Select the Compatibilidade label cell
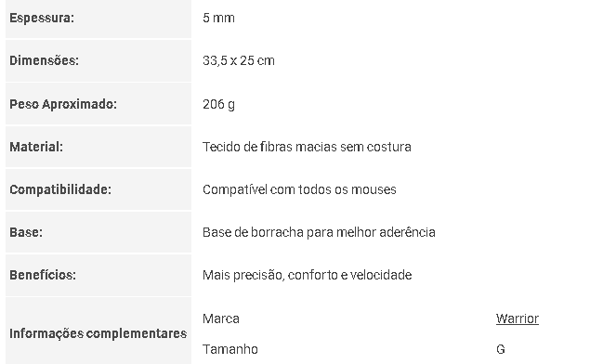The image size is (590, 364). (98, 189)
